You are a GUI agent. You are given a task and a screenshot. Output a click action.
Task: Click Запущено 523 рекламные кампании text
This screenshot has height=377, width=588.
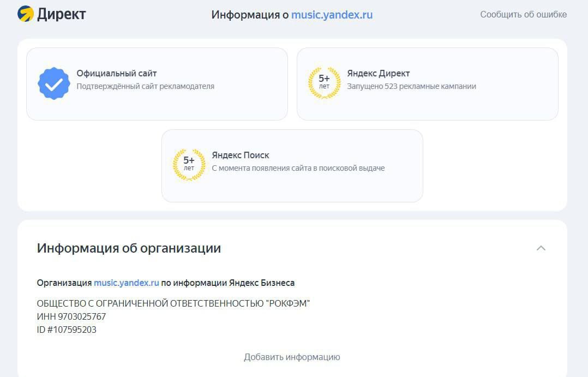411,86
